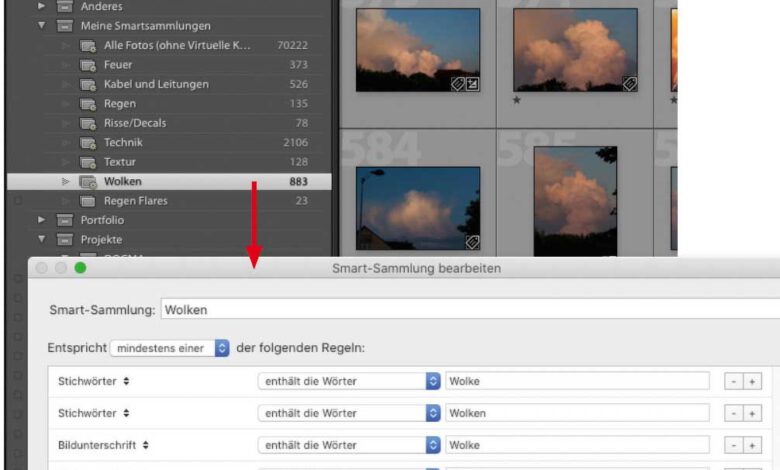
Task: Click the 883 count of Wolken
Action: click(298, 182)
